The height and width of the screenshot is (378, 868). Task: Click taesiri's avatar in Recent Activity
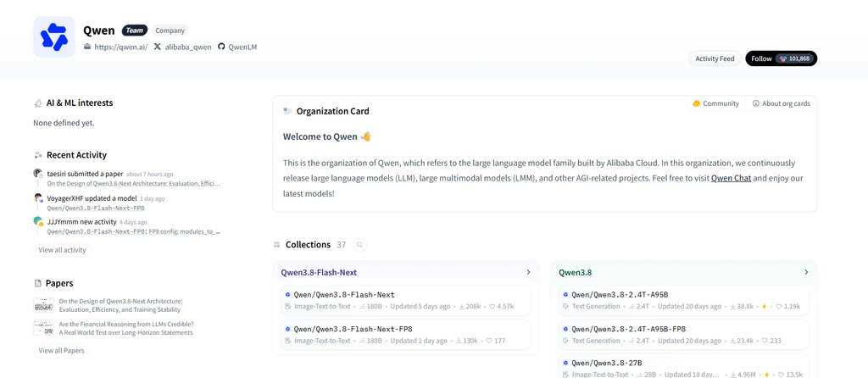[38, 174]
